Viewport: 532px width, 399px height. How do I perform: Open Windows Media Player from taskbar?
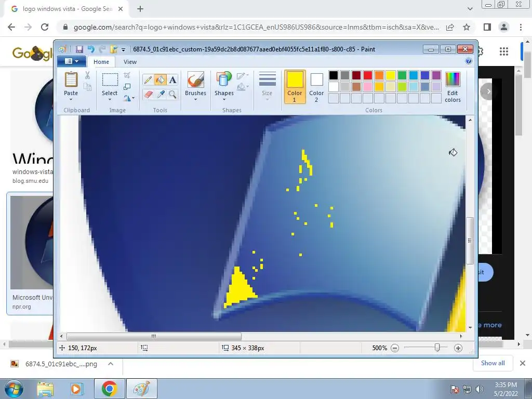(76, 389)
